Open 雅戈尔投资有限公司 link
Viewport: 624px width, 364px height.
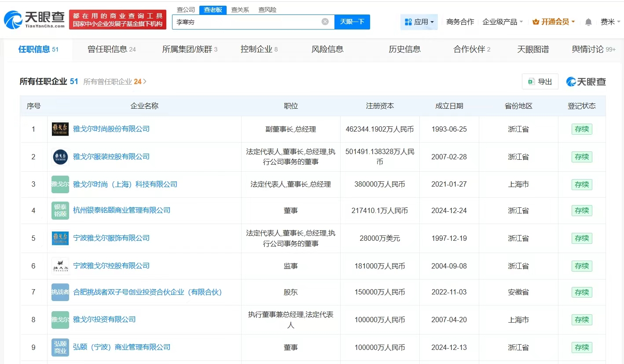click(x=104, y=320)
